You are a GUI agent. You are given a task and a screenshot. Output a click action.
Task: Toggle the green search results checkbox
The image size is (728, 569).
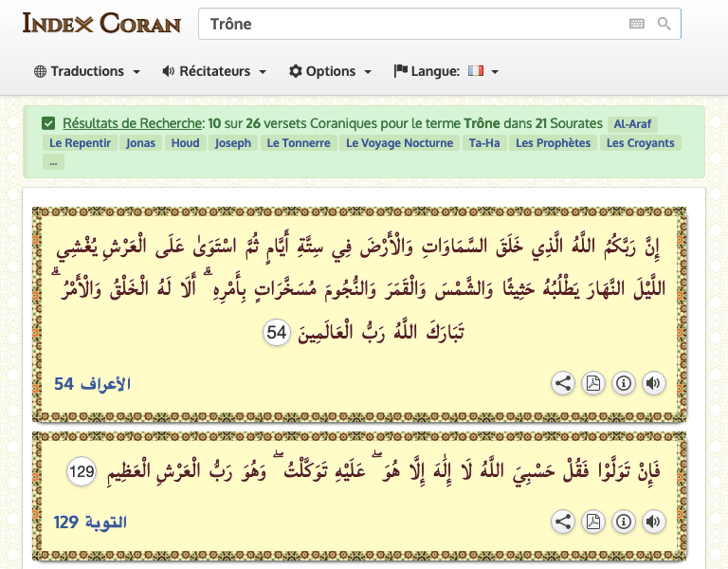48,123
